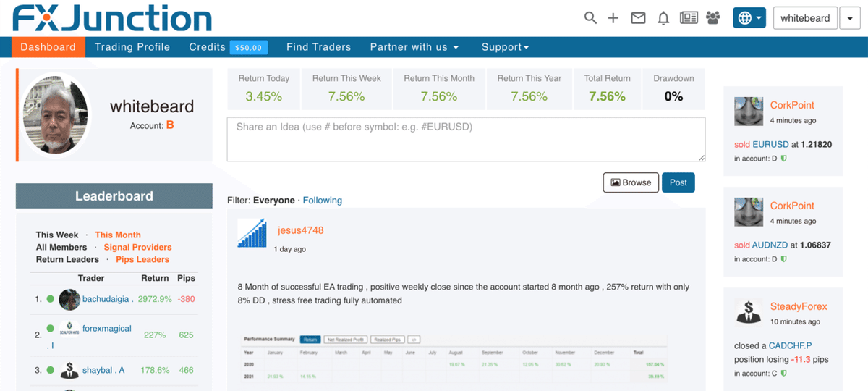The height and width of the screenshot is (391, 868).
Task: Go to the Dashboard tab
Action: click(48, 47)
